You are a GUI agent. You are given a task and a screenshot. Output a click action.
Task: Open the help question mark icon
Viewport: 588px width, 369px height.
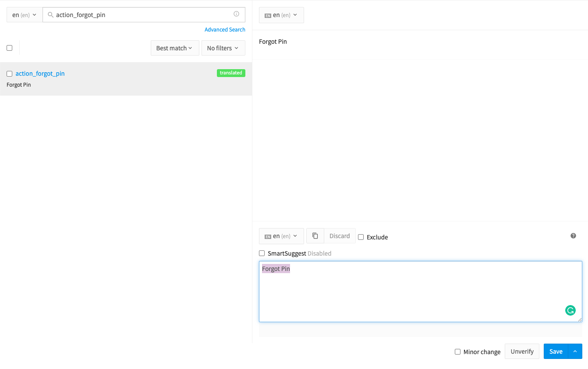(573, 236)
